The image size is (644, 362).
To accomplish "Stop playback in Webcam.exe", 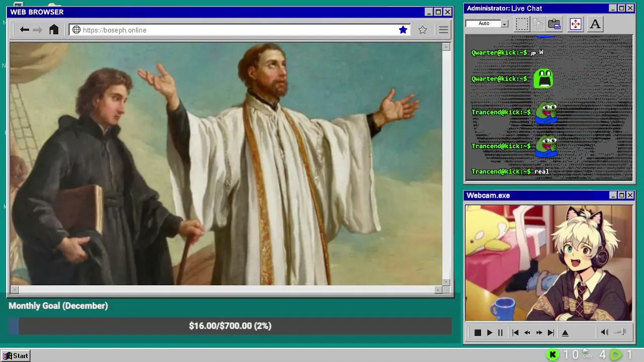I will 477,332.
